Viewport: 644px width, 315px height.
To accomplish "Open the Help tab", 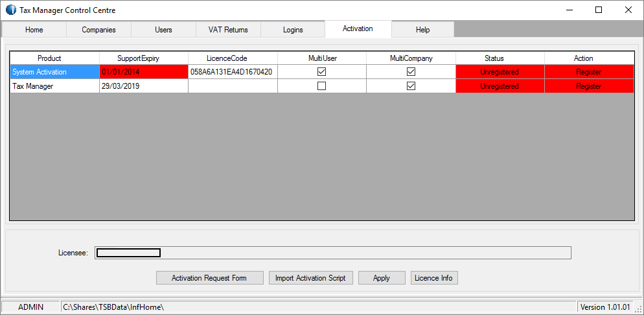I will coord(422,30).
